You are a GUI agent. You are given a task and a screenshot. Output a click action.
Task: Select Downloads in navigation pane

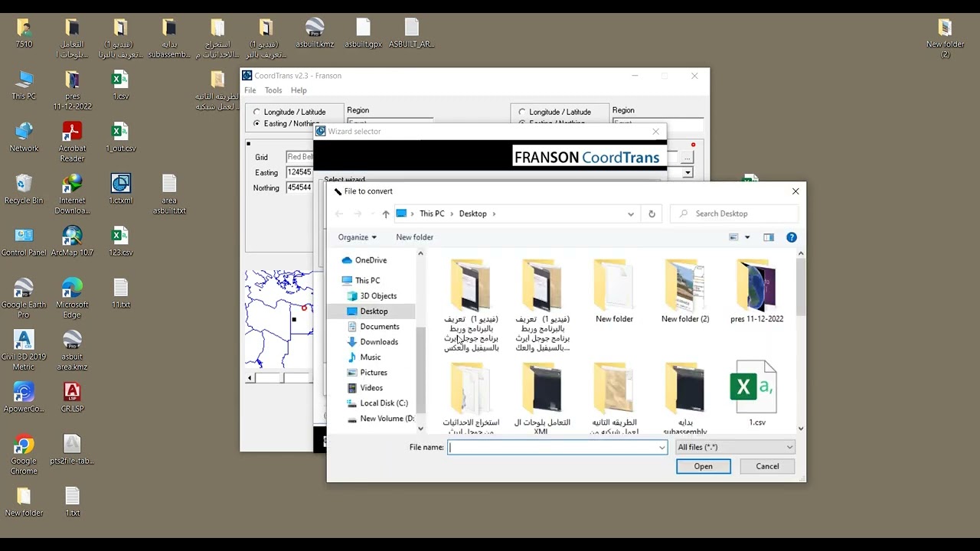[x=379, y=342]
